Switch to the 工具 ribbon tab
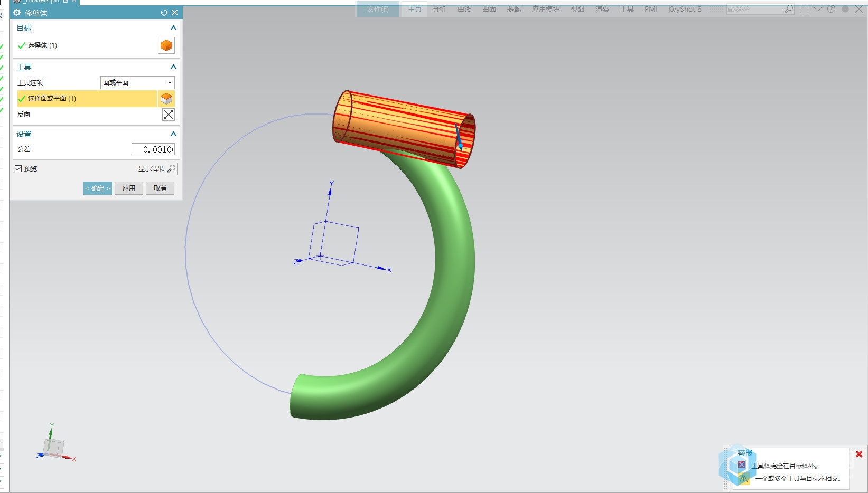 [x=627, y=9]
